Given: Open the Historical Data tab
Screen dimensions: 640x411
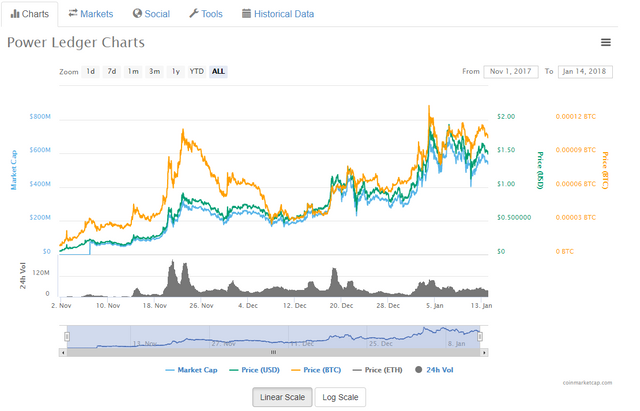Looking at the screenshot, I should click(278, 14).
